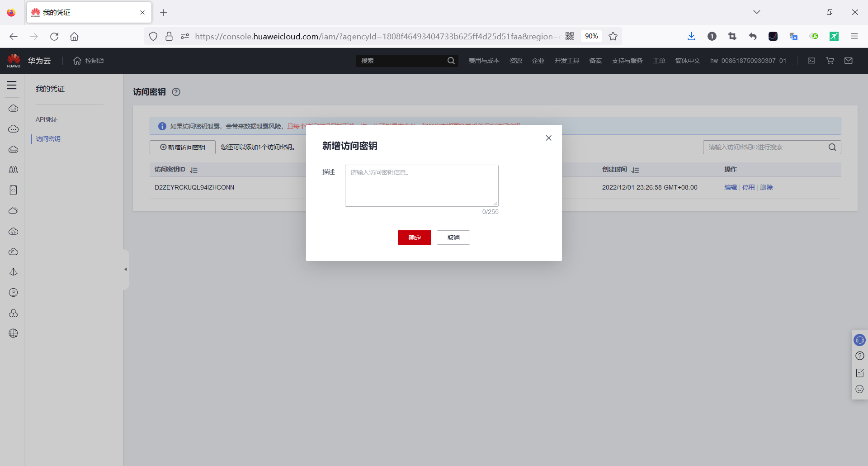868x466 pixels.
Task: Reset the 90% zoom level indicator
Action: point(591,36)
